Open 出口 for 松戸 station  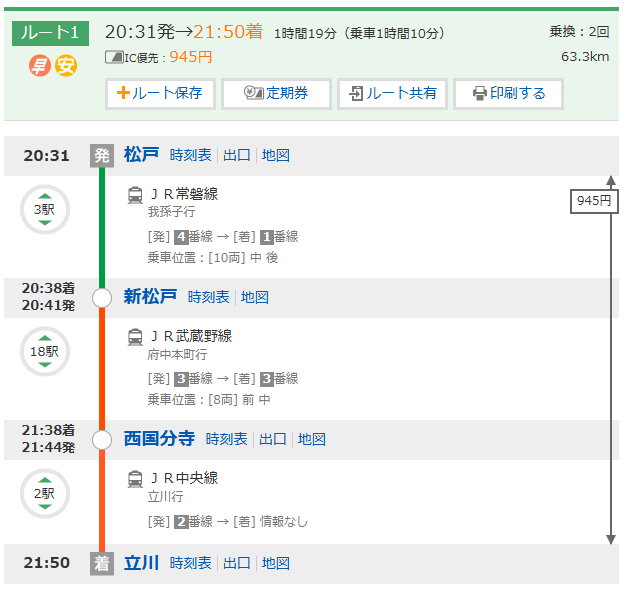(x=237, y=155)
